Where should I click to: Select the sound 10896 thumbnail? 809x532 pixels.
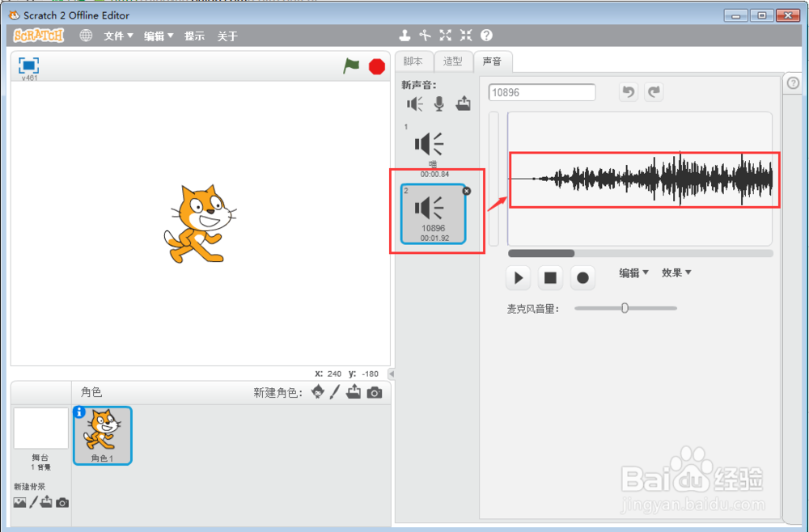click(x=433, y=214)
